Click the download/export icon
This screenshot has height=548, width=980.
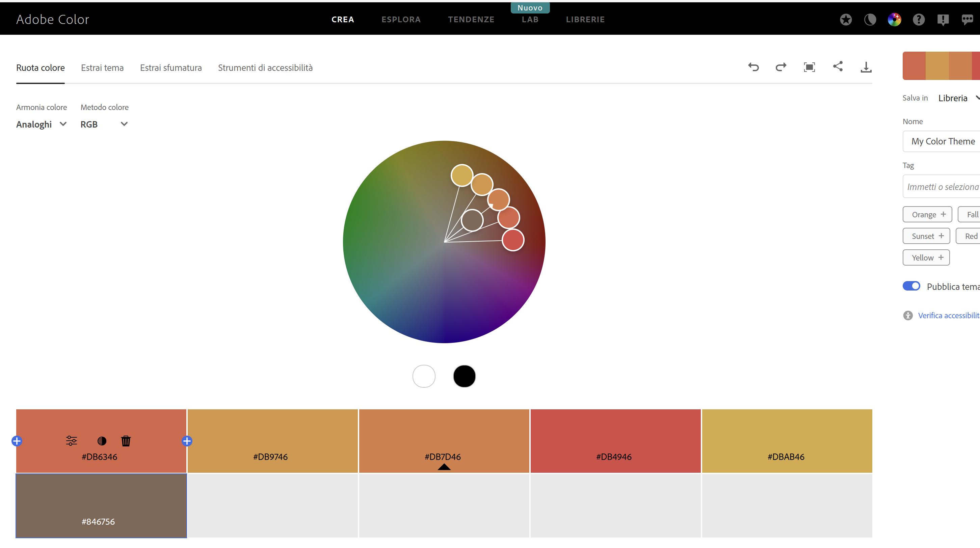866,66
